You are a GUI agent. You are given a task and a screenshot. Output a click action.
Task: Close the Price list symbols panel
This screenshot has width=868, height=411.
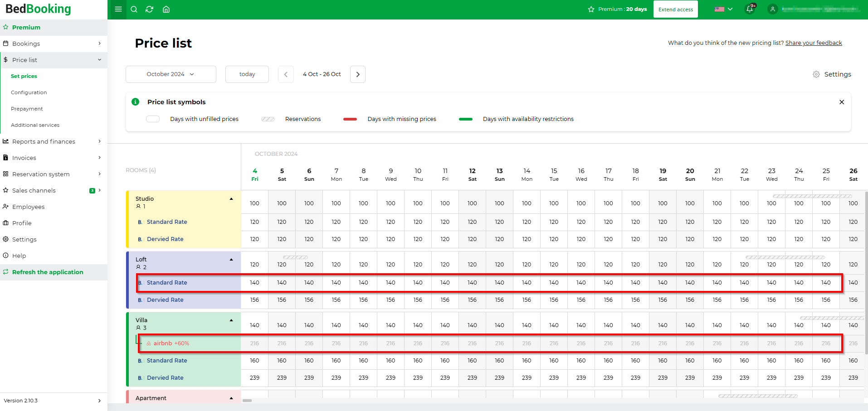pyautogui.click(x=842, y=102)
